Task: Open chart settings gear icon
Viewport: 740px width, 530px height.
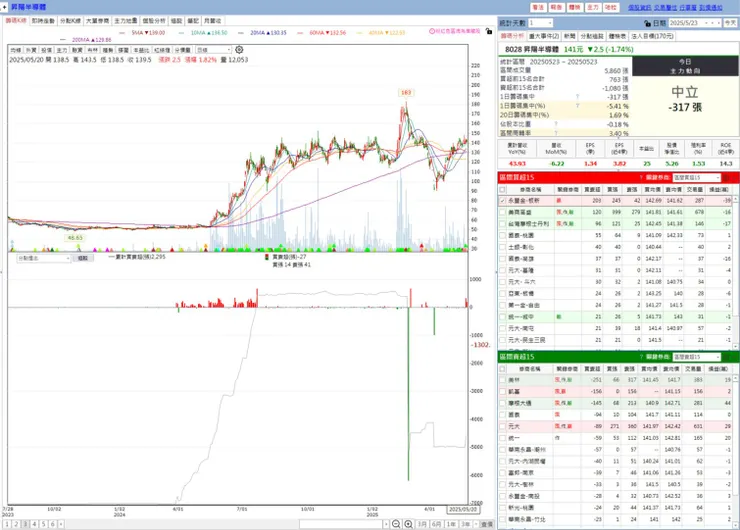Action: pos(239,50)
